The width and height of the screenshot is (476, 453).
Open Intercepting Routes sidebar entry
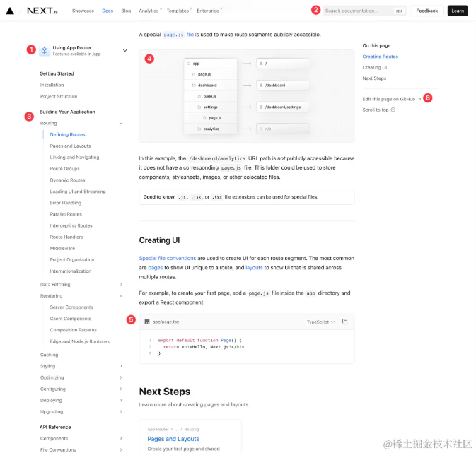coord(71,225)
